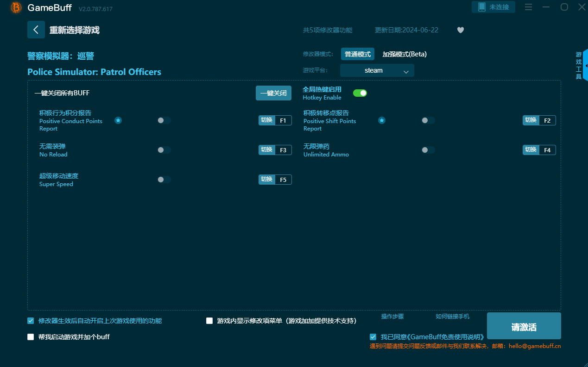588x367 pixels.
Task: Click the Super Speed label
Action: tap(59, 180)
